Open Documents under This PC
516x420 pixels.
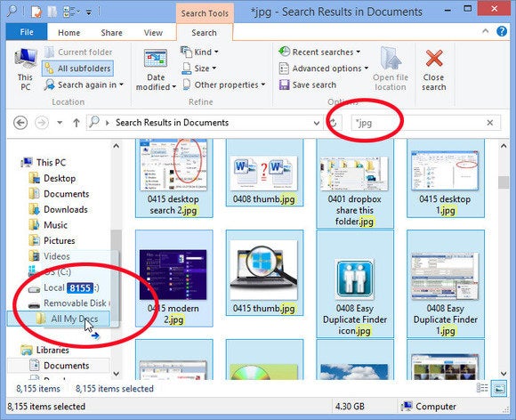59,194
